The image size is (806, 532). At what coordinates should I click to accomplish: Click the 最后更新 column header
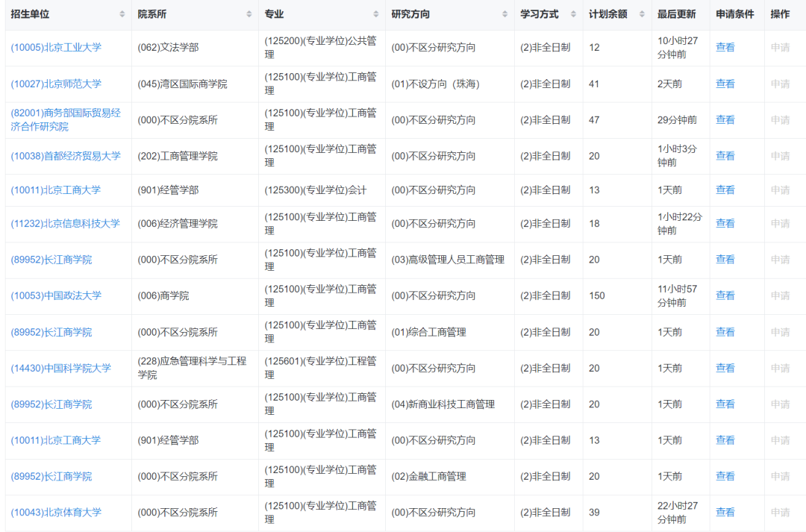point(676,14)
